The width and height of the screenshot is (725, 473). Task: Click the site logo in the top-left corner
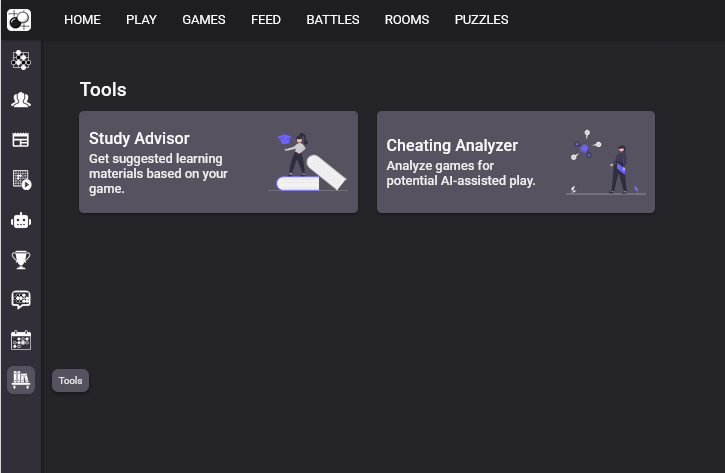pyautogui.click(x=20, y=19)
